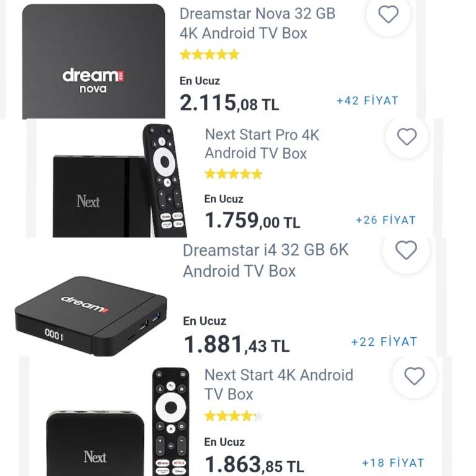This screenshot has height=476, width=476.
Task: Click the Dreamstar i4 box image
Action: click(91, 315)
